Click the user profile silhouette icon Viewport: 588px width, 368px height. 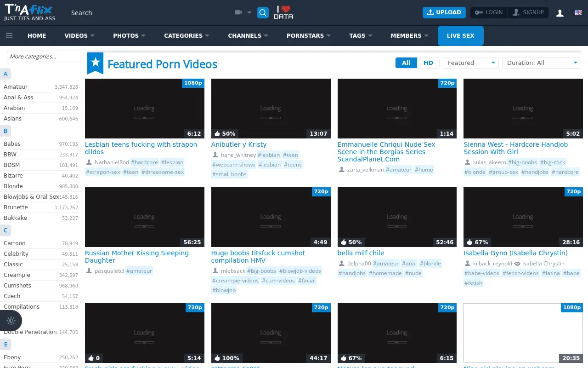pyautogui.click(x=560, y=13)
